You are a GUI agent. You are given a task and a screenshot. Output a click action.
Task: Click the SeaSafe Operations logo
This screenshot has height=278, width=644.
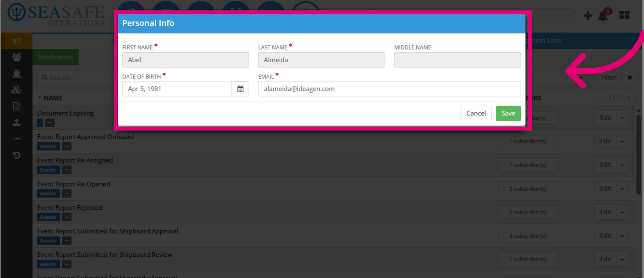(56, 15)
